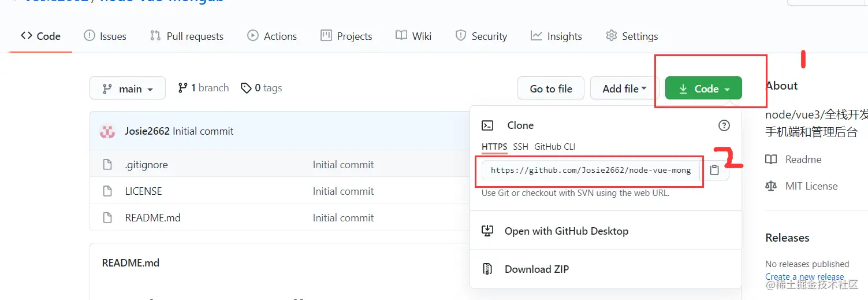Expand the Add file dropdown
Screen dimensions: 868x300
624,88
